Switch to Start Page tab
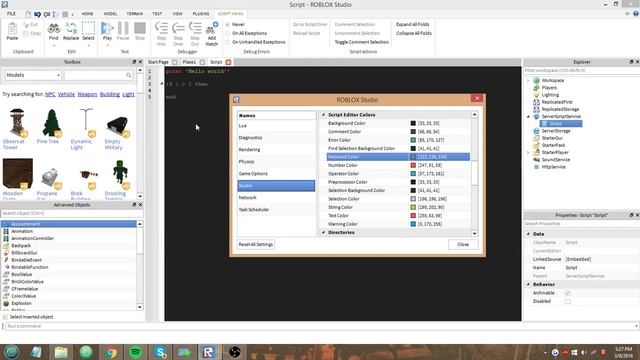 tap(158, 62)
